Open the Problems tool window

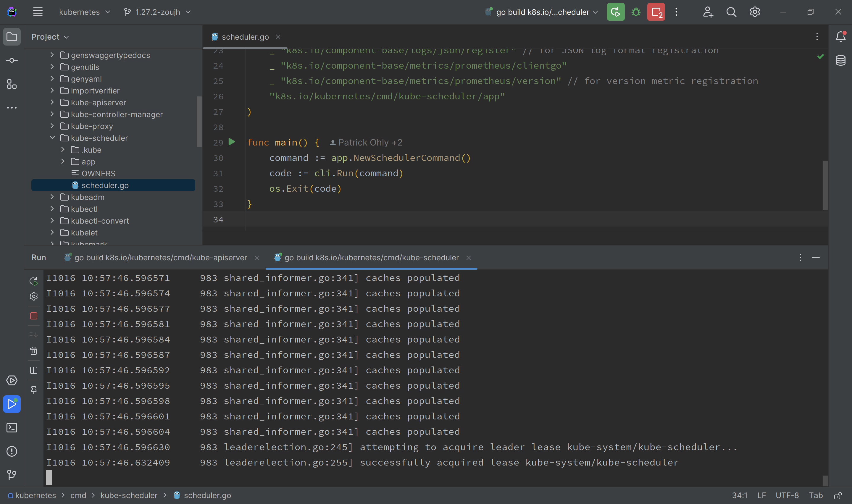[x=12, y=451]
